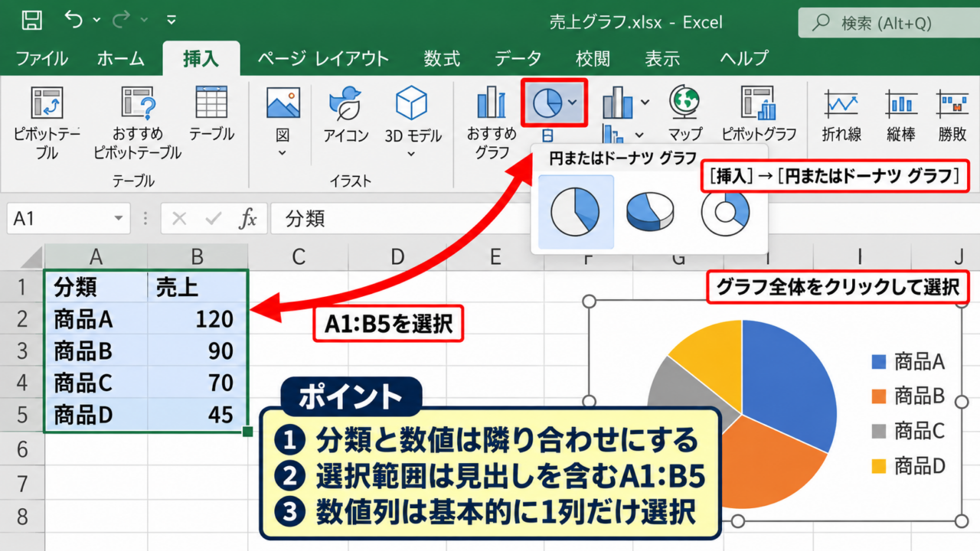
Task: Insert a マップ chart with globe icon
Action: point(684,113)
